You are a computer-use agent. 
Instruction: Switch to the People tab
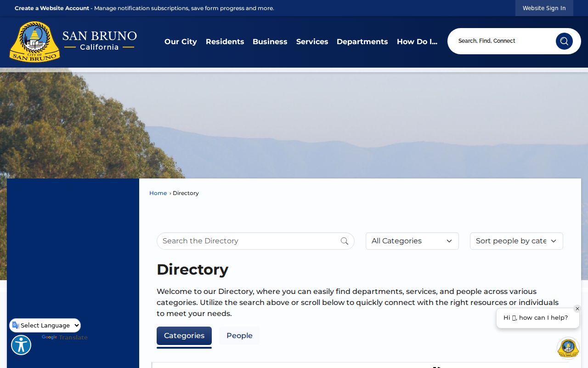pyautogui.click(x=239, y=336)
